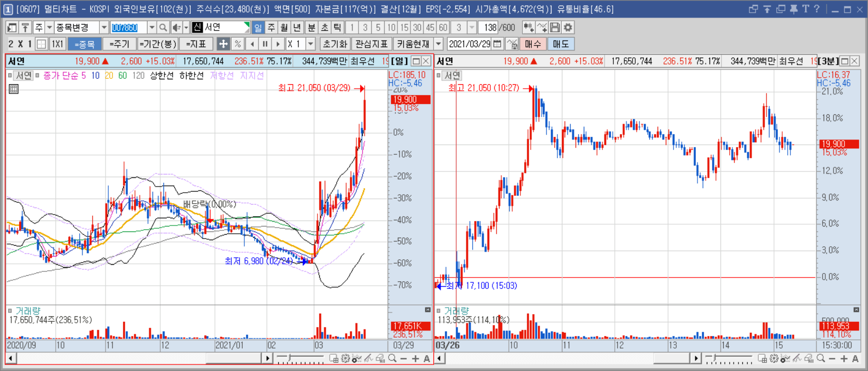Screen dimensions: 868x371
Task: Zoom out with minus icon under left chart
Action: (x=403, y=358)
